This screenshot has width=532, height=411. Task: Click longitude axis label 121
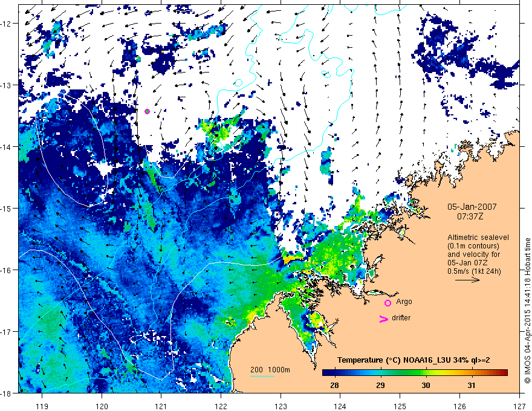161,406
